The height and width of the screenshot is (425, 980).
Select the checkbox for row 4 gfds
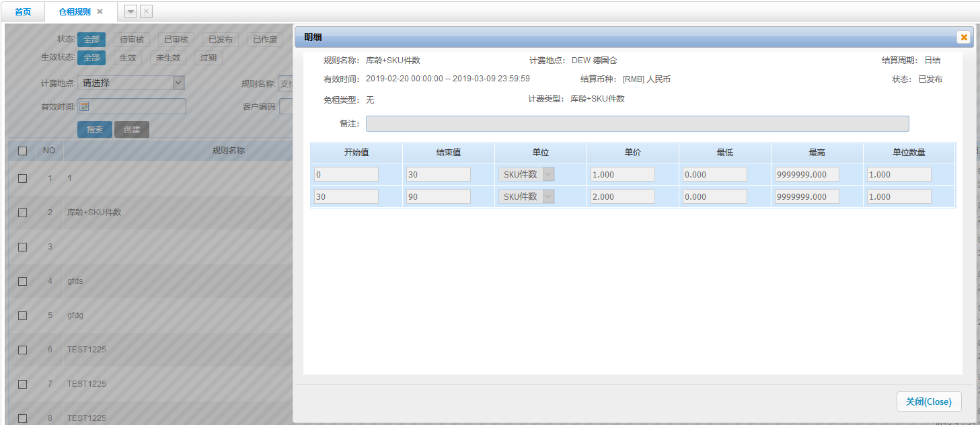(x=22, y=281)
